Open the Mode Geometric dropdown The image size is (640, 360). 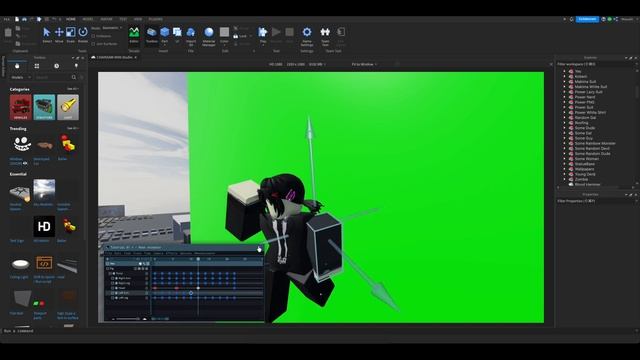(x=112, y=28)
